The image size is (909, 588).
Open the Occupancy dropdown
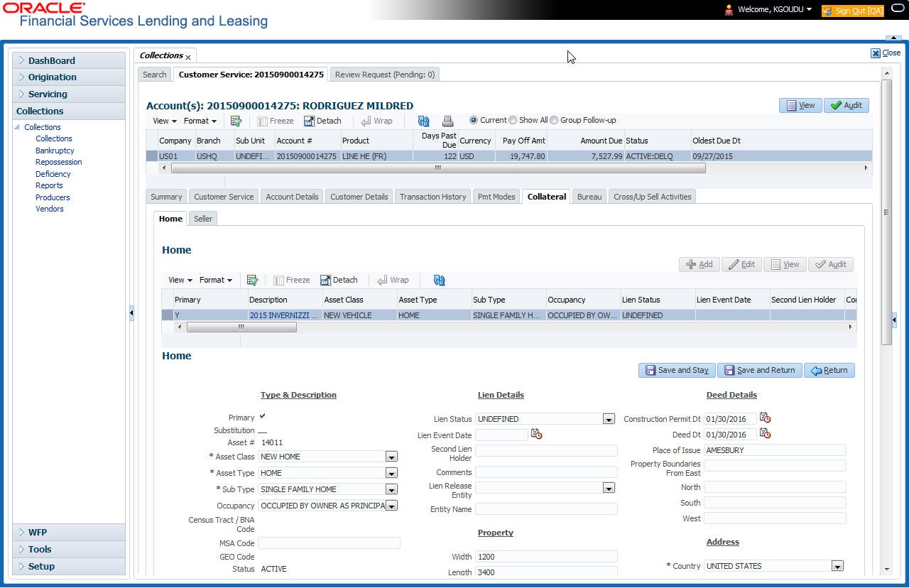pyautogui.click(x=391, y=506)
